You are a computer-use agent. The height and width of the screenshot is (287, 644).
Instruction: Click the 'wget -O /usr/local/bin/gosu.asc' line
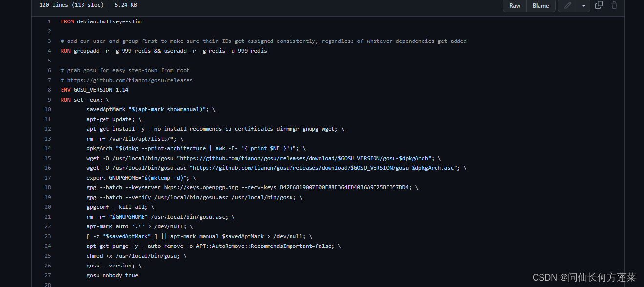(x=276, y=168)
